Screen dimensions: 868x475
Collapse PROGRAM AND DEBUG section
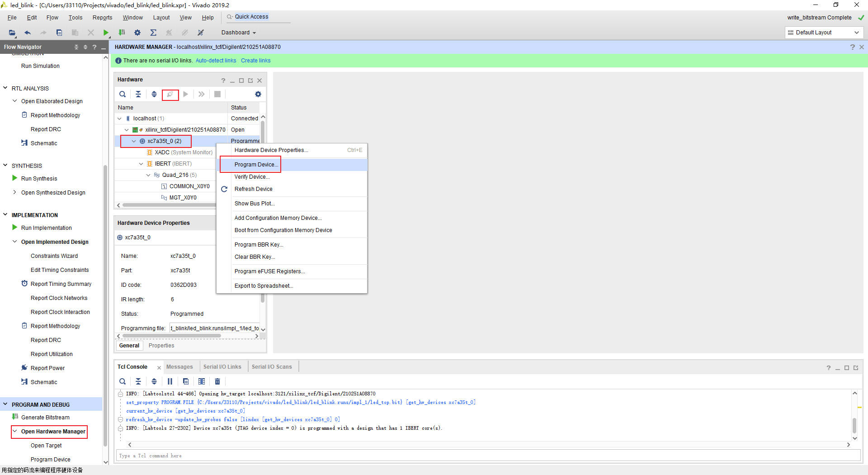coord(5,404)
